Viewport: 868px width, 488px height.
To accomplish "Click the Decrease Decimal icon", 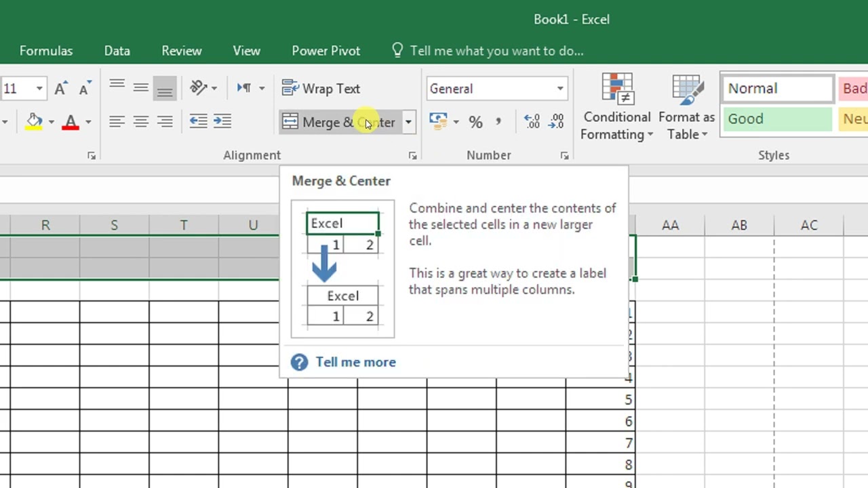I will pyautogui.click(x=556, y=122).
